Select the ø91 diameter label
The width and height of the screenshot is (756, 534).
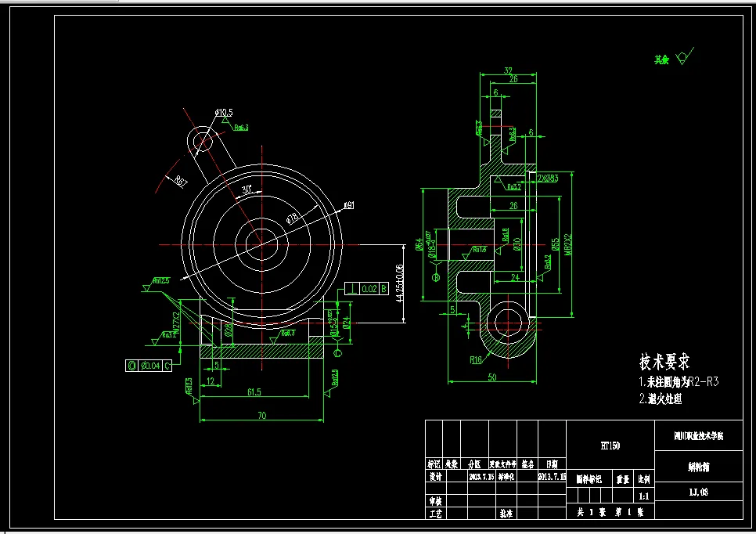[x=349, y=205]
